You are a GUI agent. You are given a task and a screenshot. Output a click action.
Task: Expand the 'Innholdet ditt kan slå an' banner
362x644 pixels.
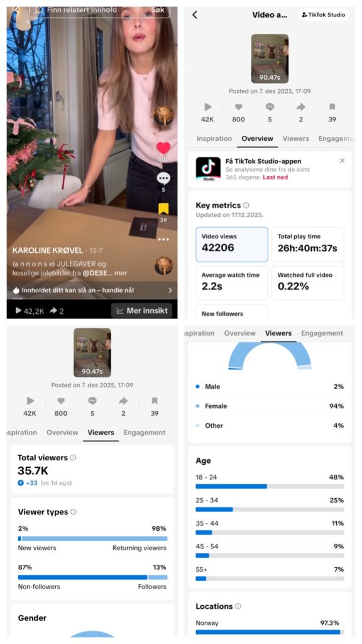click(x=92, y=291)
